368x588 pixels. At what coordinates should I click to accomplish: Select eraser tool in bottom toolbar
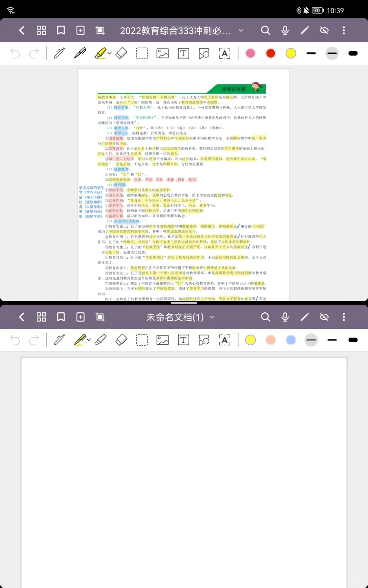(x=122, y=340)
